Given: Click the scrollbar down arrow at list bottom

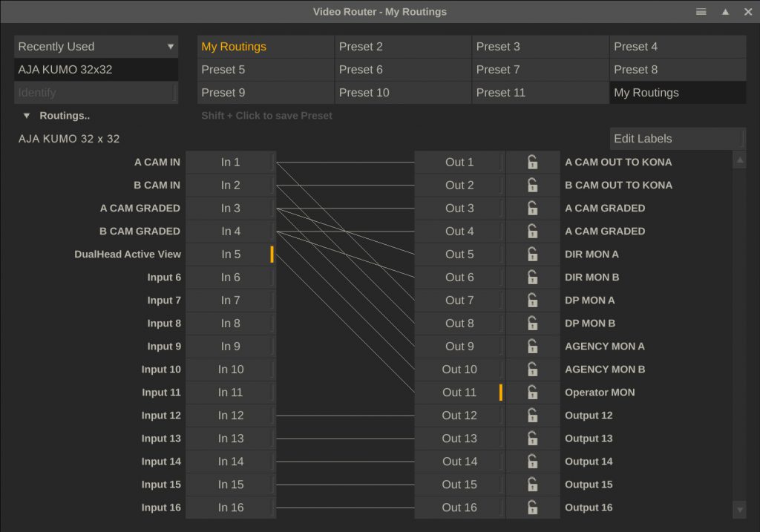Looking at the screenshot, I should pyautogui.click(x=740, y=510).
